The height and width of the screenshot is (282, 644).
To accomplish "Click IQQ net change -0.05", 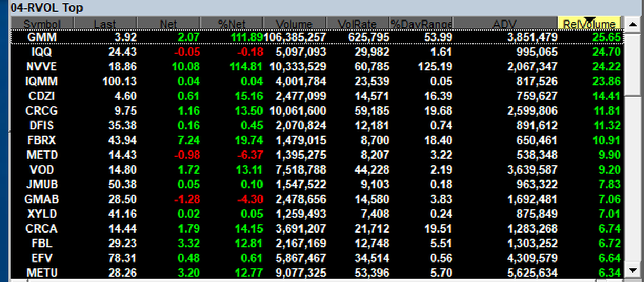I will [188, 52].
